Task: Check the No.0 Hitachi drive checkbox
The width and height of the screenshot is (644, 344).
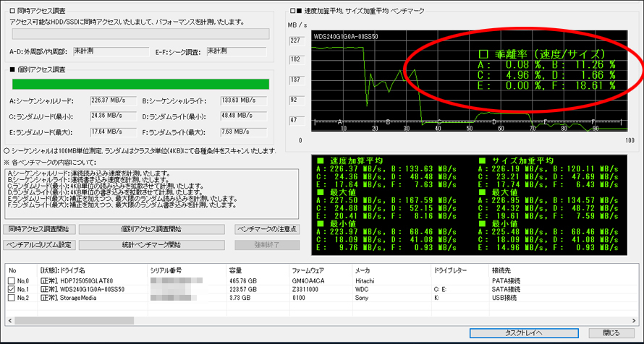Action: [11, 280]
